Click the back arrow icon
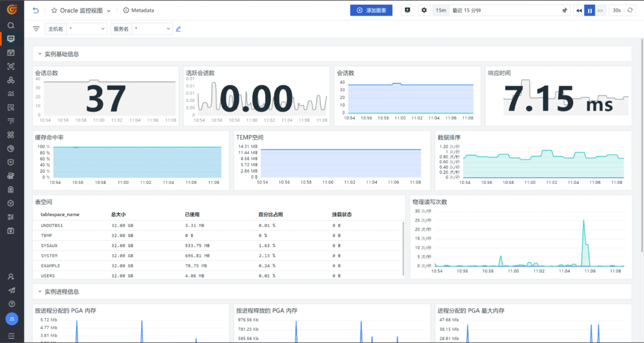 (35, 10)
